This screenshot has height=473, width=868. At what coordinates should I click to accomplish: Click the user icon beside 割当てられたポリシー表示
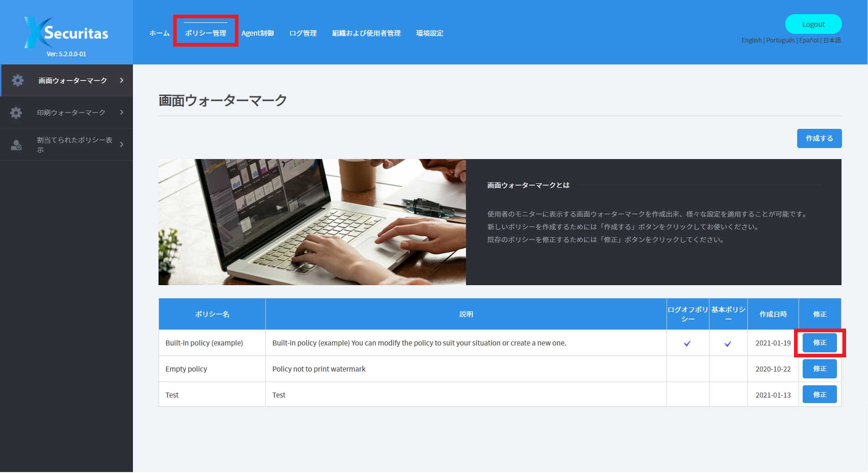coord(16,144)
